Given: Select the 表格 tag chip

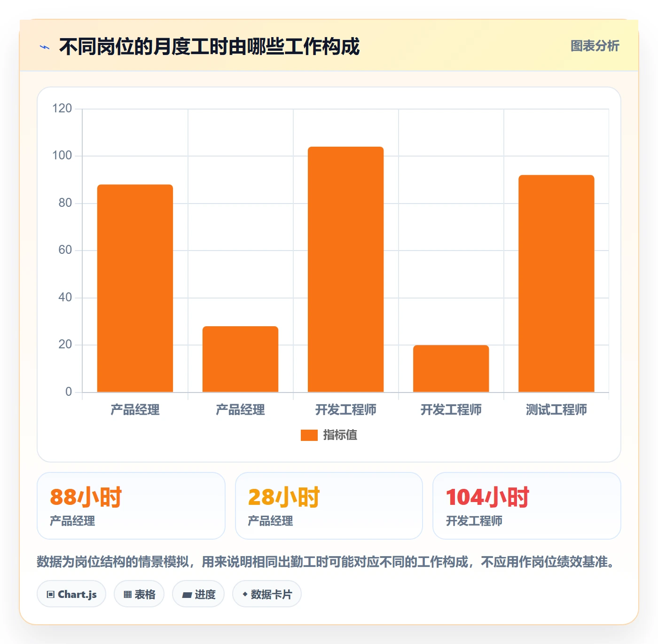Looking at the screenshot, I should tap(139, 594).
